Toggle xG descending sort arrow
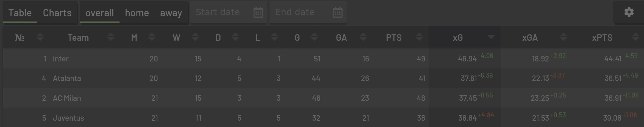644x127 pixels. [x=491, y=37]
